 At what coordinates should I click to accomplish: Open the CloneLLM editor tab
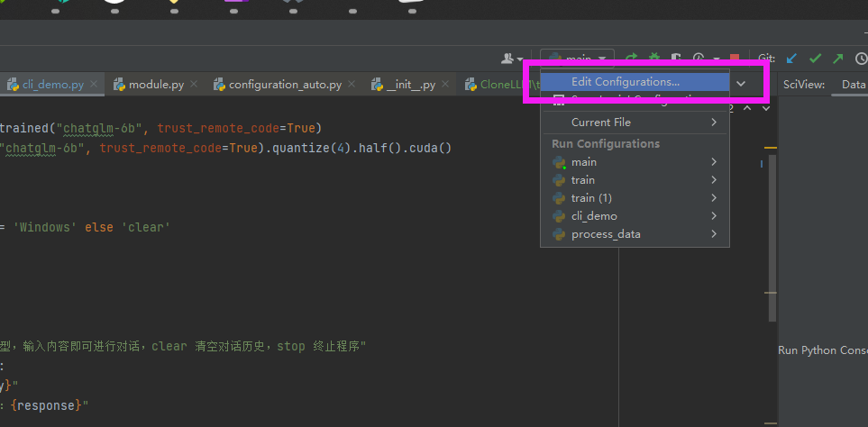click(x=502, y=85)
